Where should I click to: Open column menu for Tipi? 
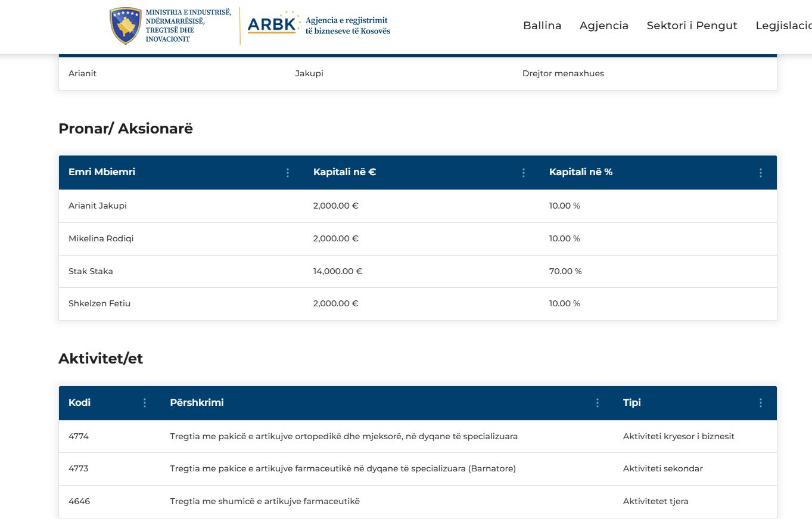click(760, 403)
